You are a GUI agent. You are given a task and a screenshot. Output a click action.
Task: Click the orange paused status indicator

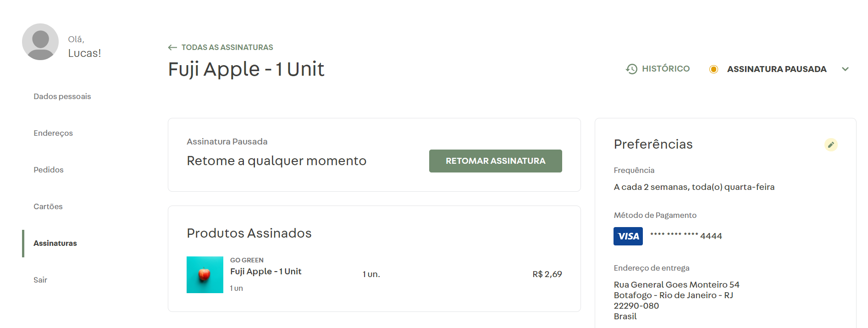click(713, 69)
